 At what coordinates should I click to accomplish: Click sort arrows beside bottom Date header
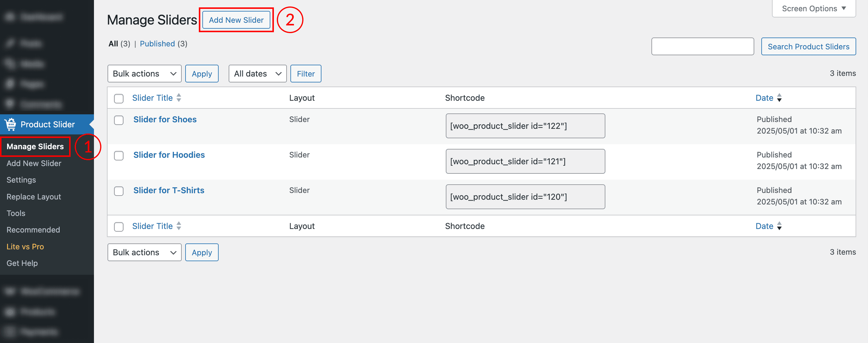tap(779, 226)
